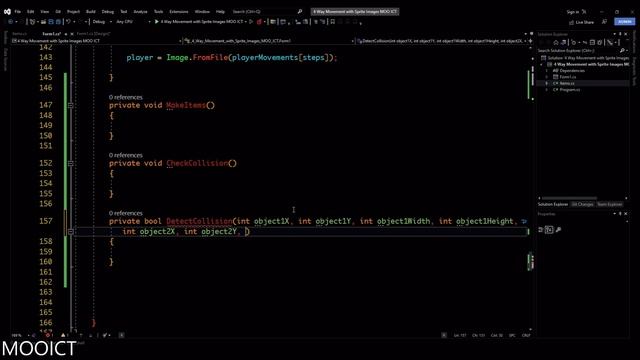Click Sign in link
Screen dimensions: 640x360
(x=573, y=12)
